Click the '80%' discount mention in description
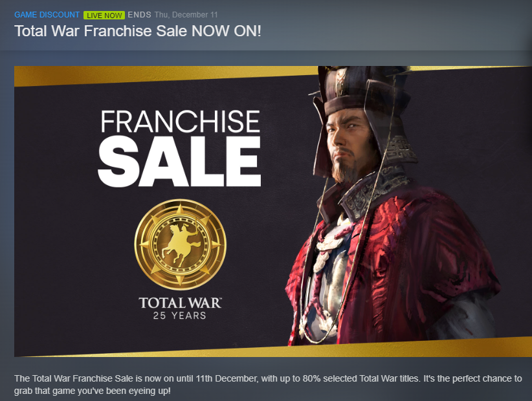The image size is (532, 401). click(x=311, y=378)
